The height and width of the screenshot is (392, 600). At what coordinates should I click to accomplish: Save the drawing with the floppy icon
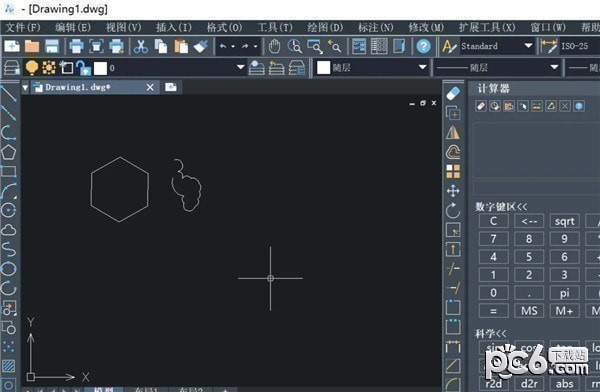coord(52,46)
